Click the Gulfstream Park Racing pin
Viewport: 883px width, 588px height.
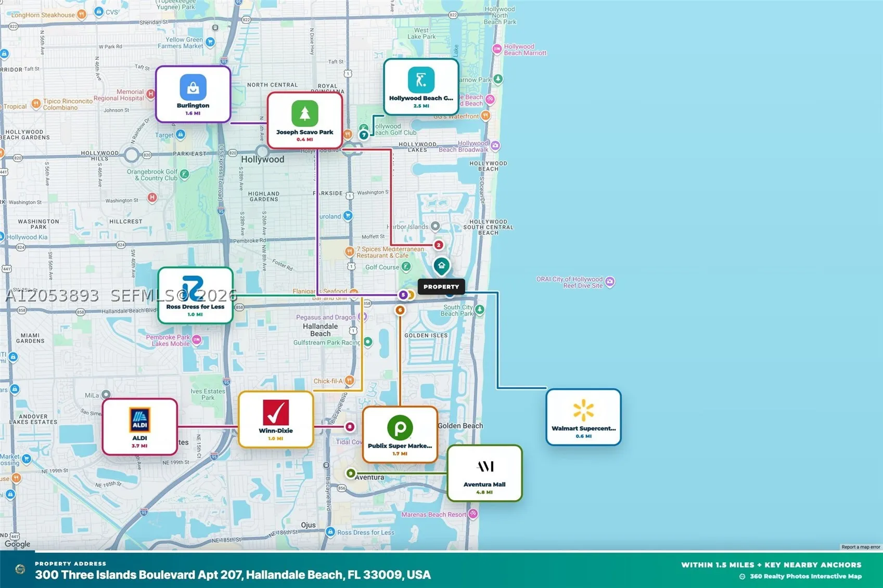tap(368, 342)
